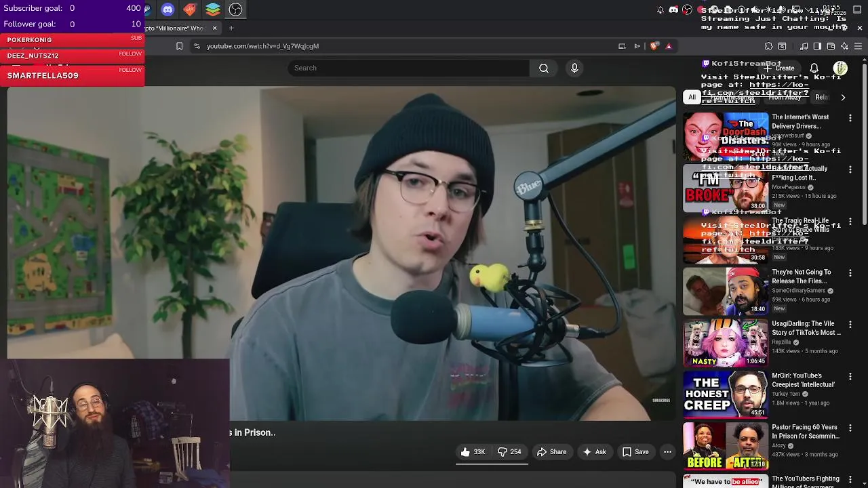This screenshot has width=868, height=488.
Task: Open the green stacked-layers app in taskbar
Action: pyautogui.click(x=213, y=9)
